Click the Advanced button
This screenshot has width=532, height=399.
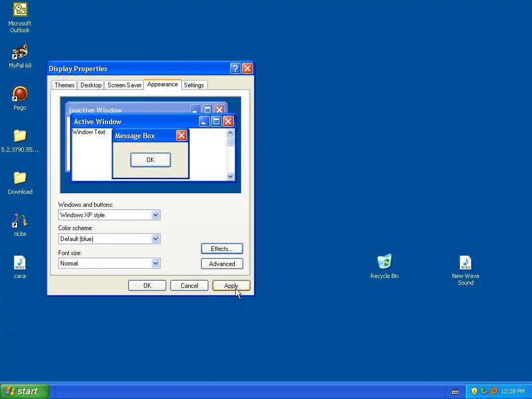tap(222, 263)
